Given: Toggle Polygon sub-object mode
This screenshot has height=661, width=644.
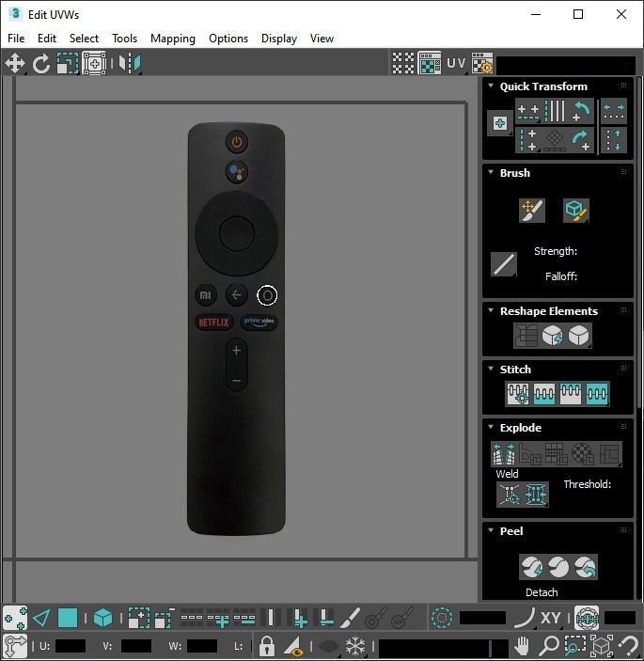Looking at the screenshot, I should pos(68,618).
